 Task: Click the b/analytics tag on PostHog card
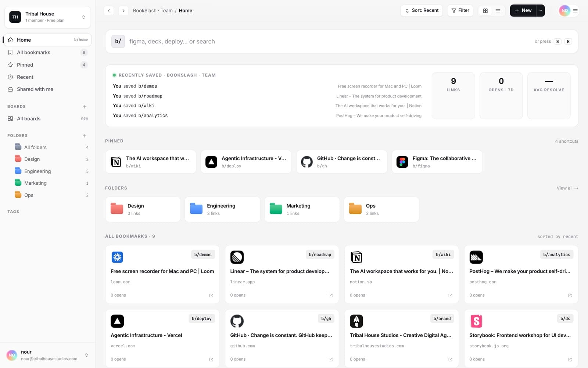pyautogui.click(x=557, y=255)
